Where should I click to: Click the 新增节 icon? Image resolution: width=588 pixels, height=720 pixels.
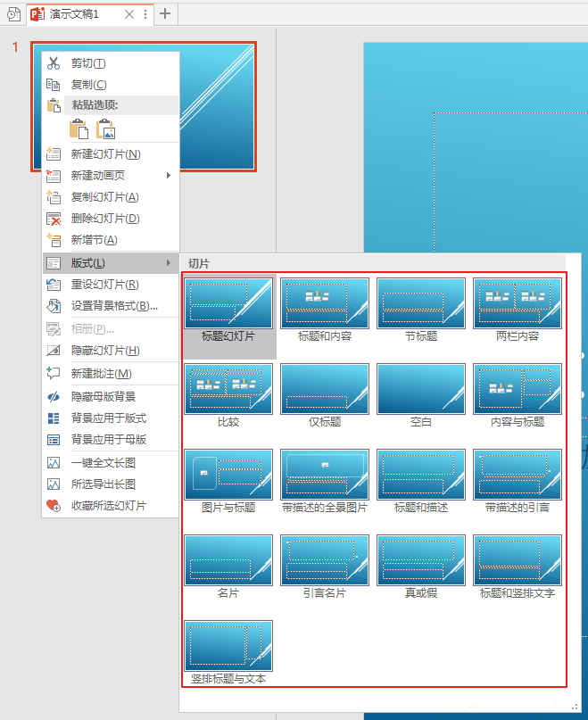click(x=54, y=240)
